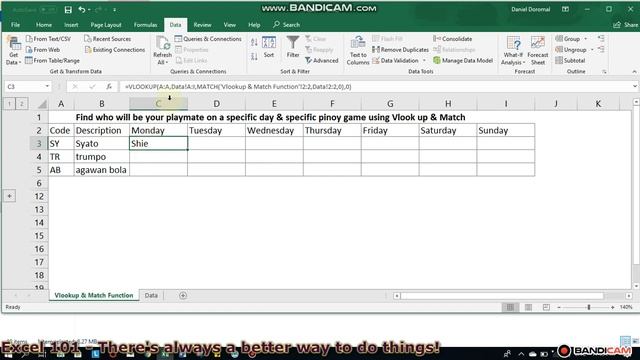Create a Forecast Sheet
This screenshot has width=640, height=360.
click(x=538, y=51)
